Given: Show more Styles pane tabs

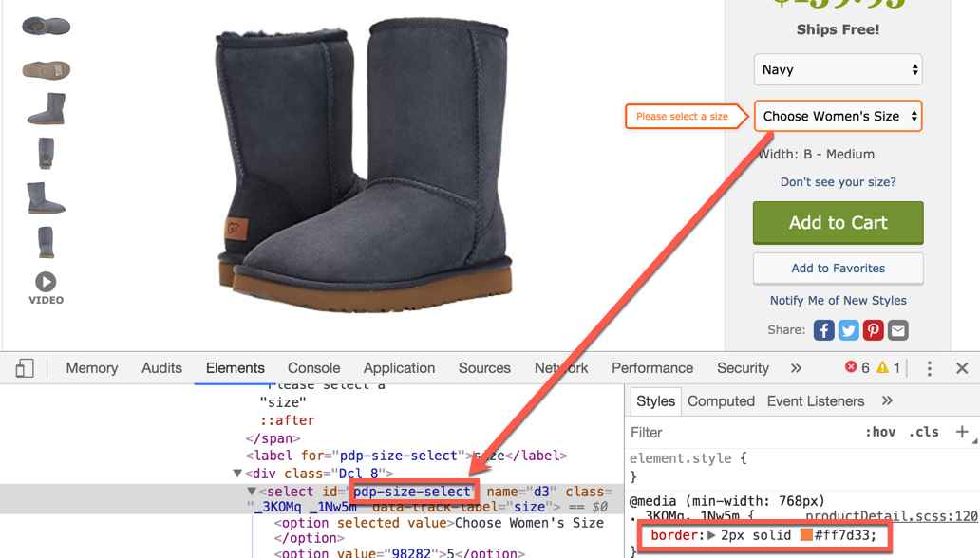Looking at the screenshot, I should [887, 400].
